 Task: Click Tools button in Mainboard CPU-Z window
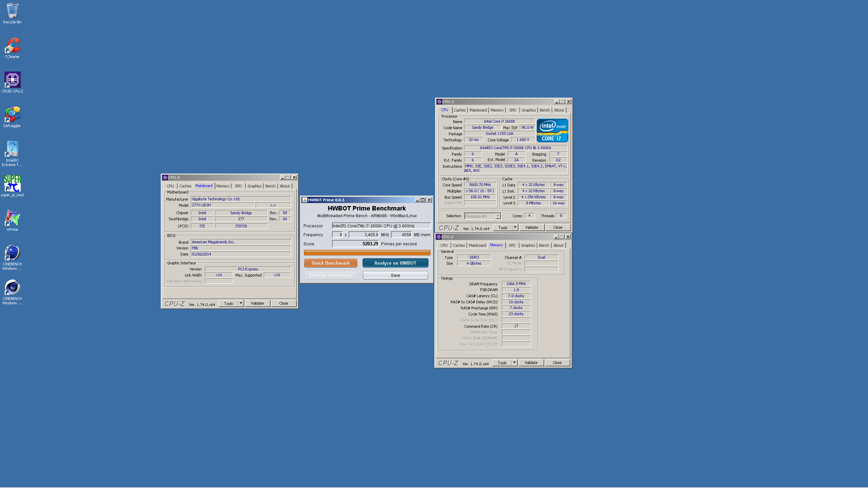(229, 303)
